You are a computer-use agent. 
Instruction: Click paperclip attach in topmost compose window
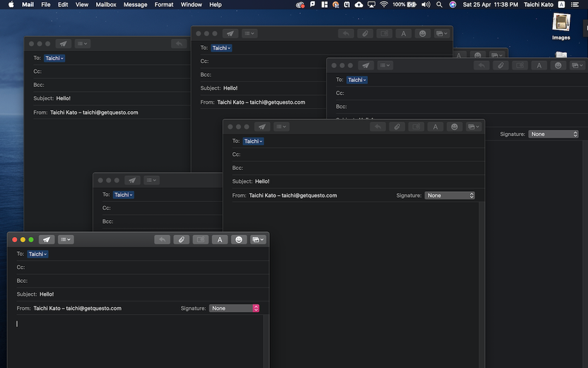click(365, 33)
